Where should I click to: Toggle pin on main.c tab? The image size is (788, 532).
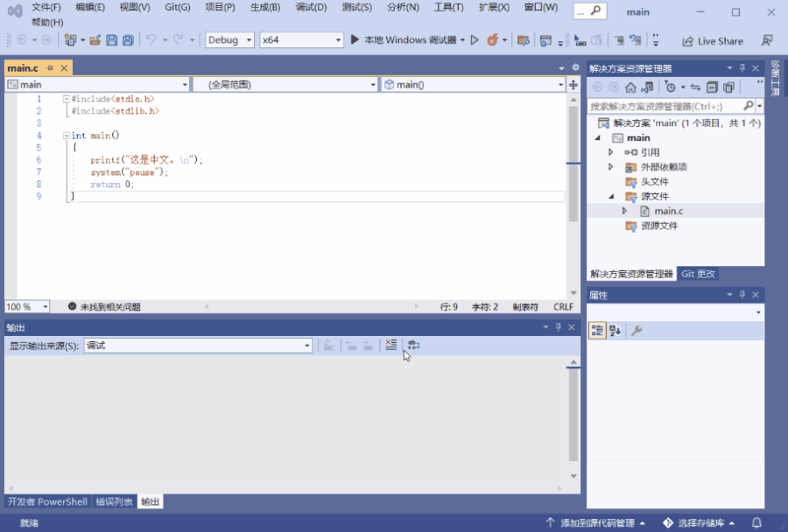[50, 68]
